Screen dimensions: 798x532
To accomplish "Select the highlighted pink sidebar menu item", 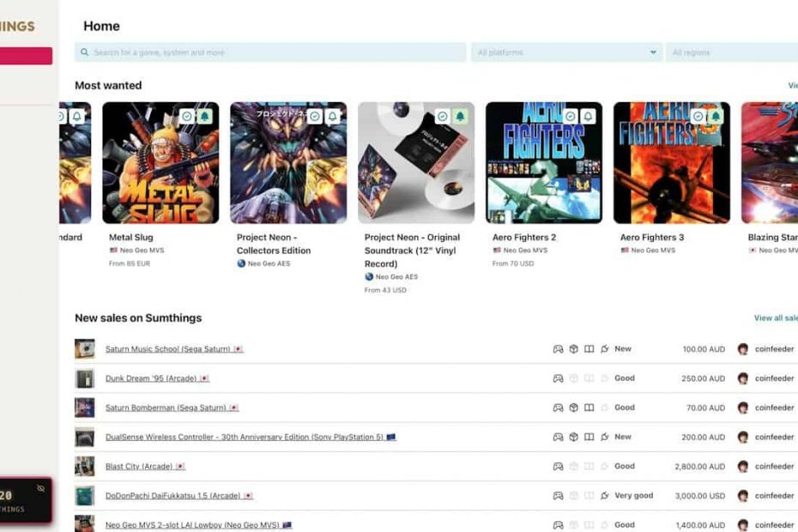I will point(26,56).
